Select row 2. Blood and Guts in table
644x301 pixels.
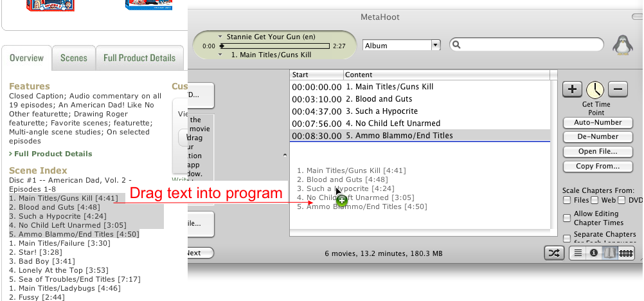(x=420, y=99)
